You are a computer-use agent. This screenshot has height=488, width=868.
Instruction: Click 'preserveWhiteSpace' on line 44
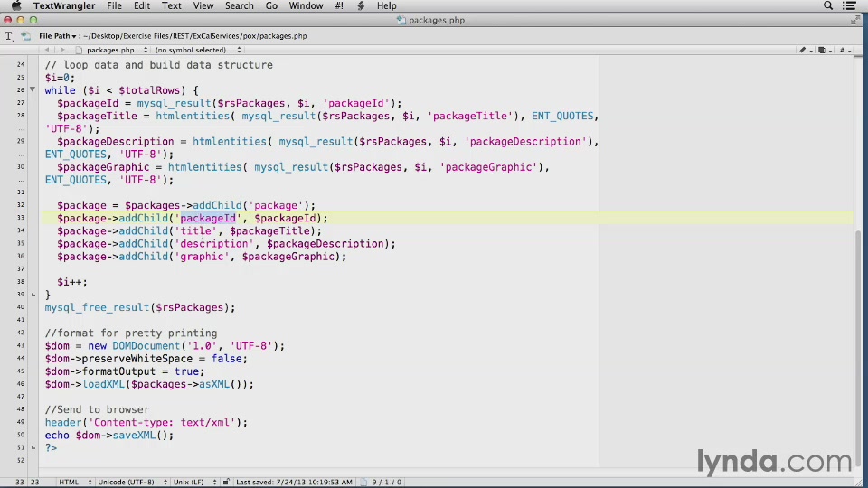(x=137, y=359)
